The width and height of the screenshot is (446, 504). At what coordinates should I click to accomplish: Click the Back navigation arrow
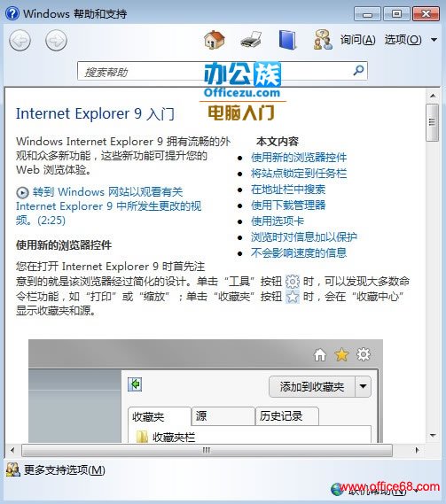(x=20, y=40)
